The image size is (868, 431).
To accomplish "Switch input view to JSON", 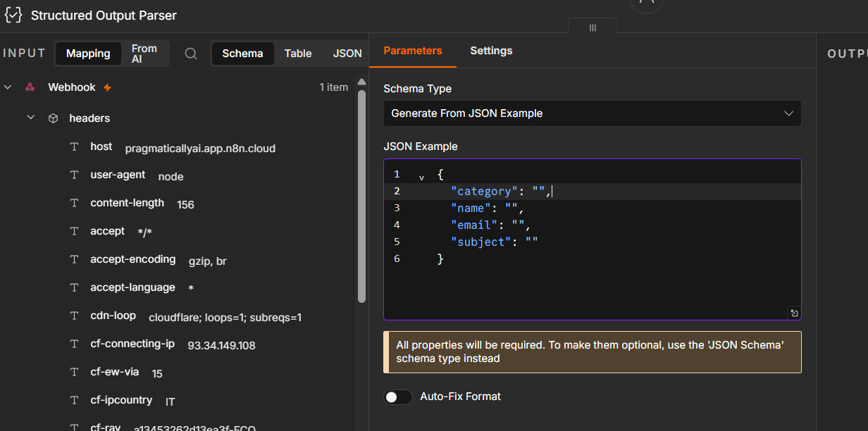I will [x=347, y=54].
